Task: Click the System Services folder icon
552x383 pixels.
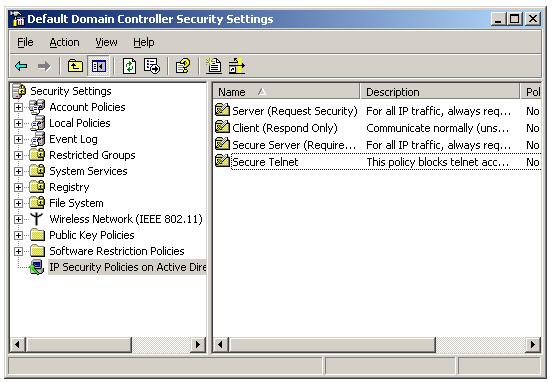Action: coord(37,171)
